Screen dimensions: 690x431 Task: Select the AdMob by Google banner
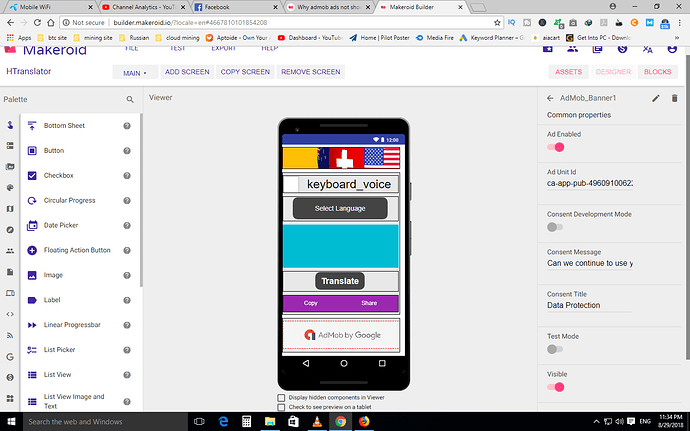[x=341, y=335]
